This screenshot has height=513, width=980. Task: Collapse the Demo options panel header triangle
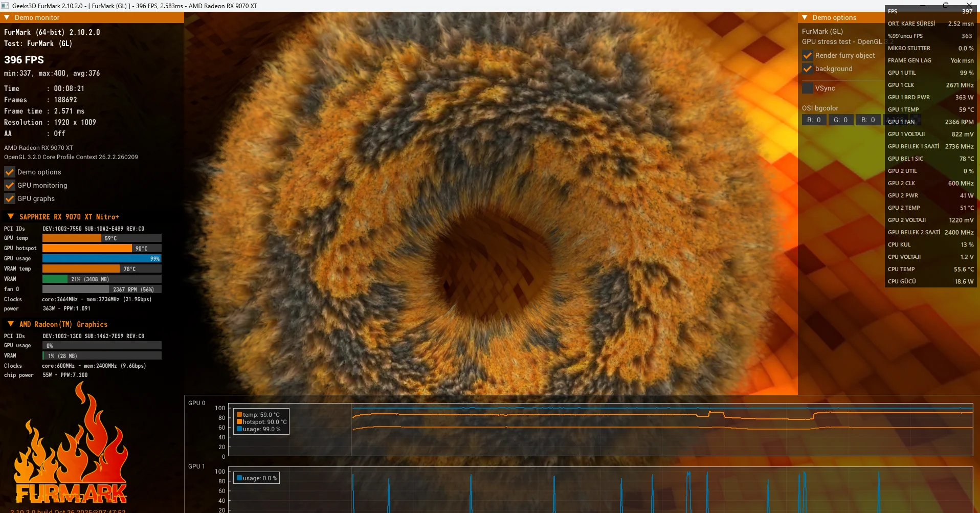point(805,17)
